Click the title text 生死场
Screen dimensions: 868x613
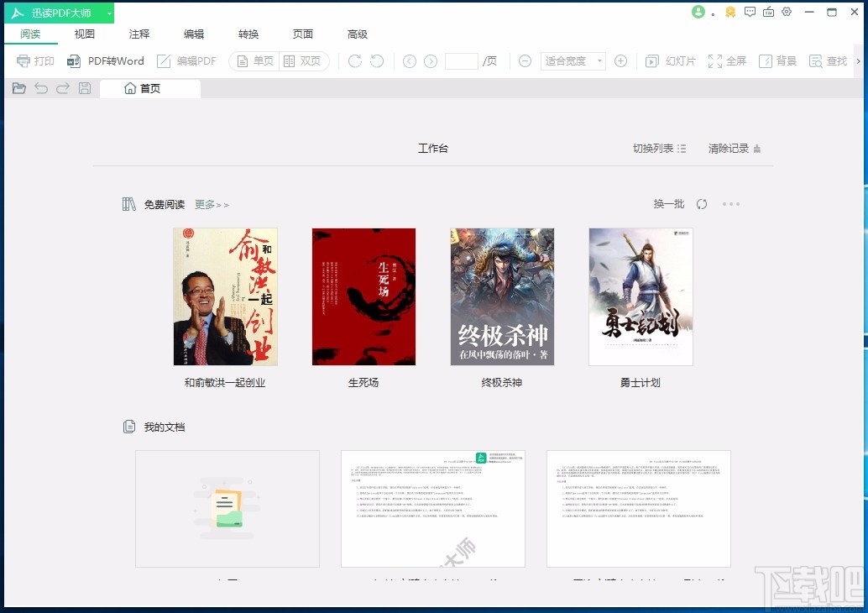[x=363, y=383]
